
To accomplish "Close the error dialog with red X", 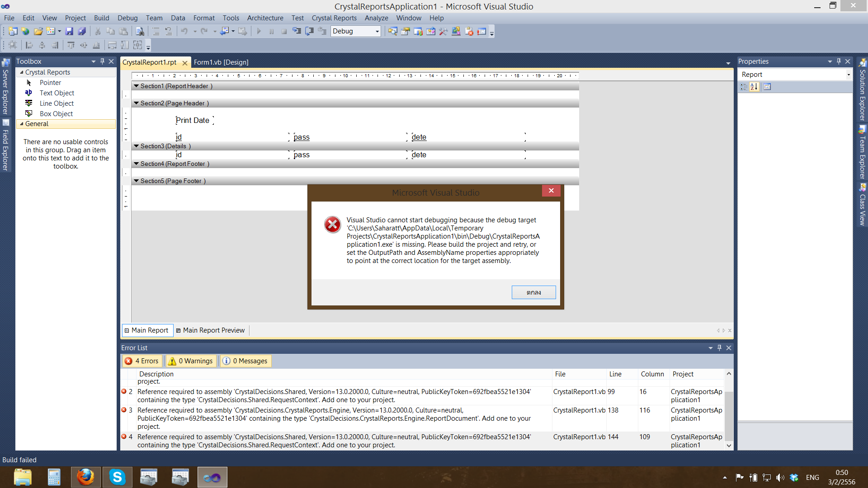I will tap(551, 191).
